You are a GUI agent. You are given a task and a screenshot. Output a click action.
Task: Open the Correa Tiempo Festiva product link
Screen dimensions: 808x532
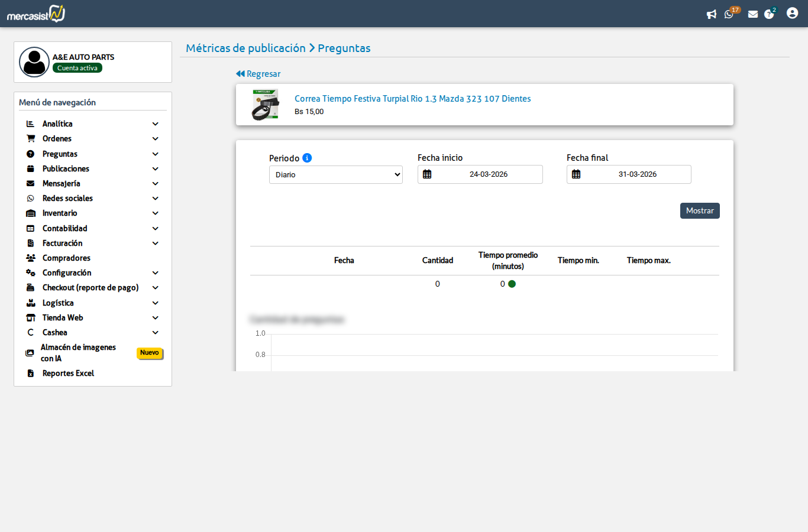point(413,99)
